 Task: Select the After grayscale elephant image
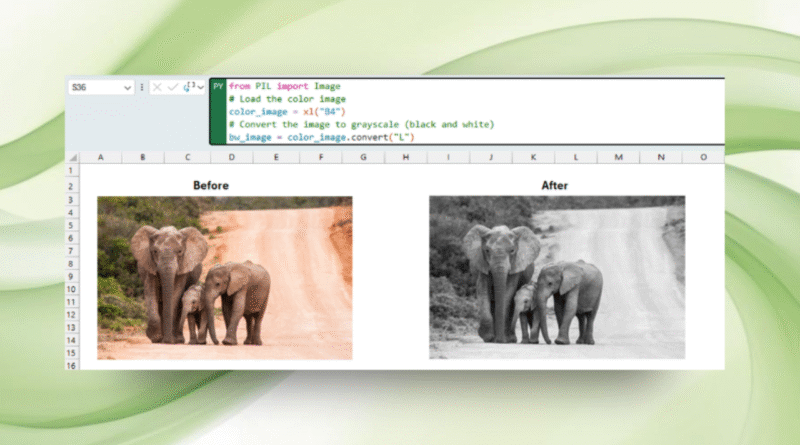coord(557,277)
